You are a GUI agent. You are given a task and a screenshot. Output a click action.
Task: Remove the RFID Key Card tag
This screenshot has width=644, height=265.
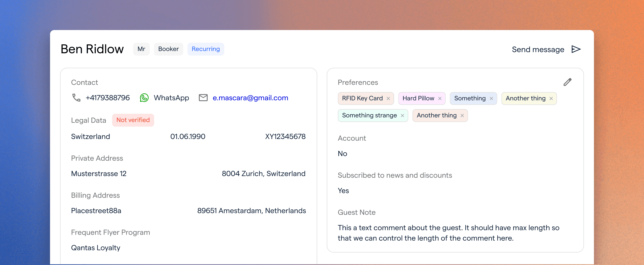click(x=388, y=99)
